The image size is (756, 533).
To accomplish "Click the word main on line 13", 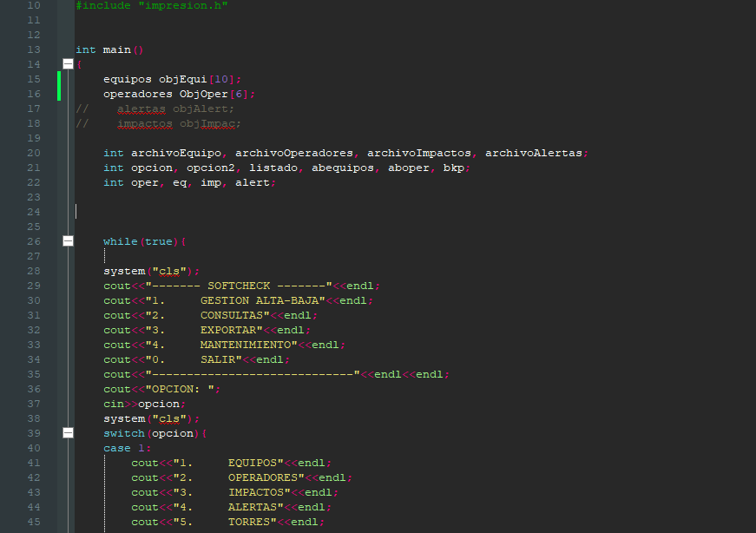I will pyautogui.click(x=120, y=49).
